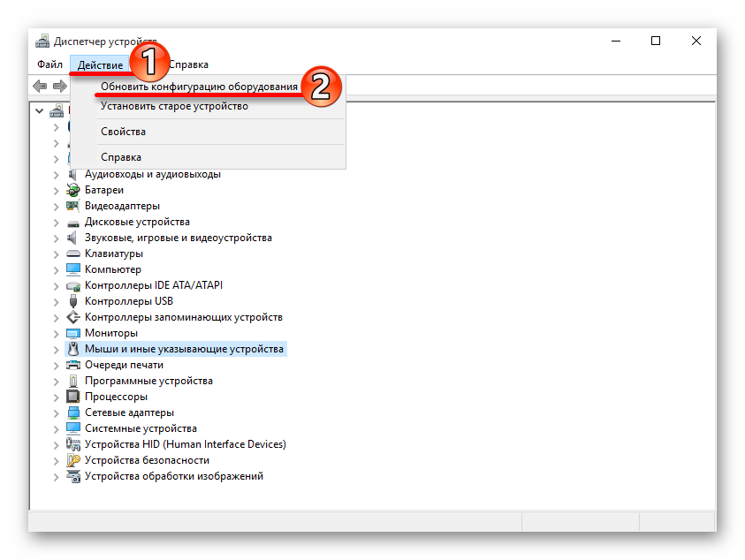Click the Мониторы monitor icon
Image resolution: width=745 pixels, height=560 pixels.
point(74,333)
